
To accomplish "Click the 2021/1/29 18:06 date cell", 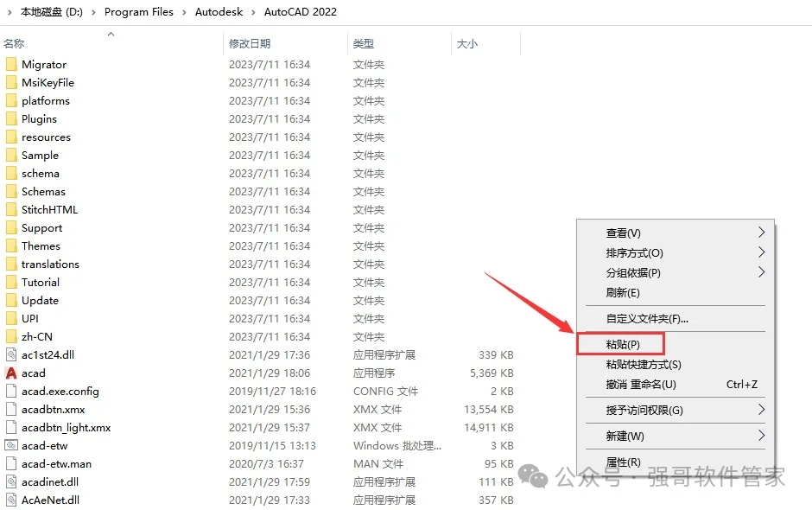I will pos(270,373).
